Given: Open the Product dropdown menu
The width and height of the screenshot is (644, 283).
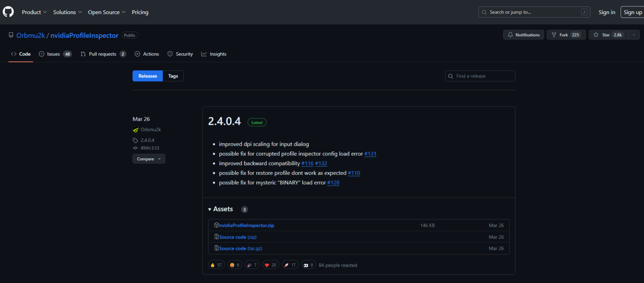Looking at the screenshot, I should (34, 12).
